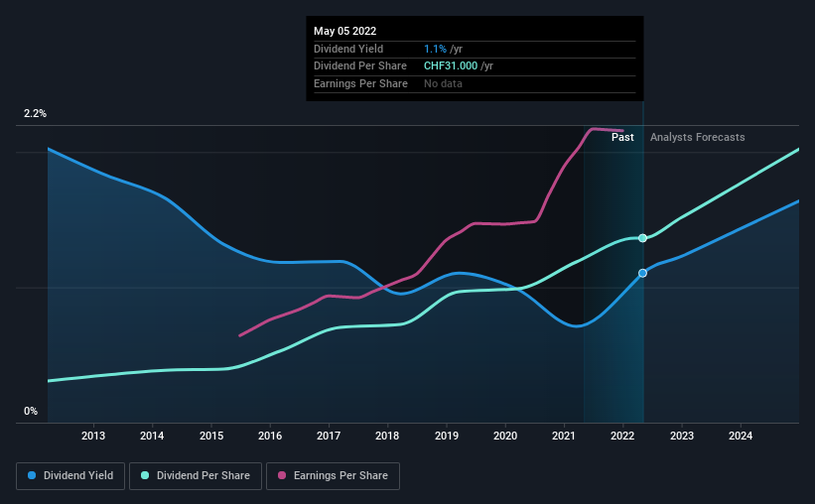Click the 'Past' label on chart
Screen dimensions: 815x504
(622, 137)
